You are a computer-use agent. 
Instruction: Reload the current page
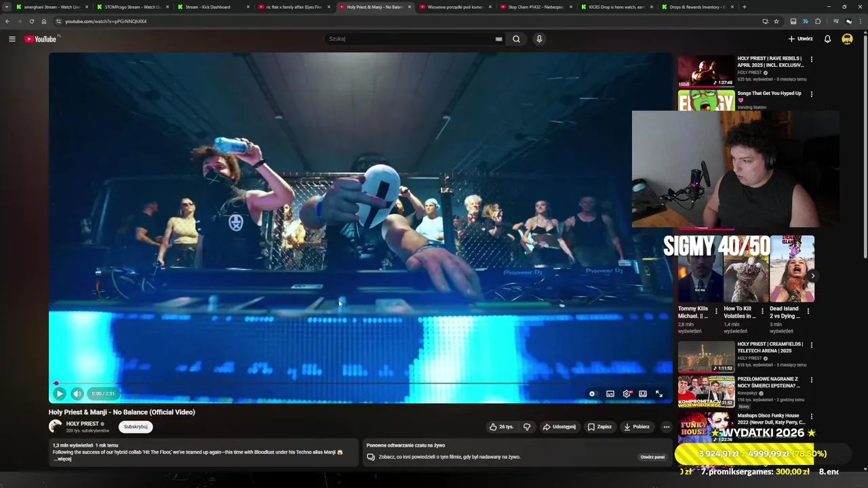(x=32, y=21)
